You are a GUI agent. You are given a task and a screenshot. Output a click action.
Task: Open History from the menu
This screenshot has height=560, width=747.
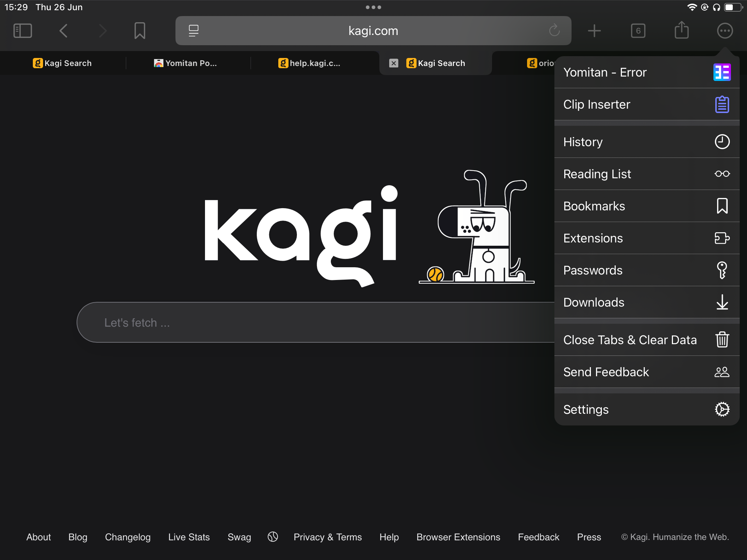pos(646,142)
